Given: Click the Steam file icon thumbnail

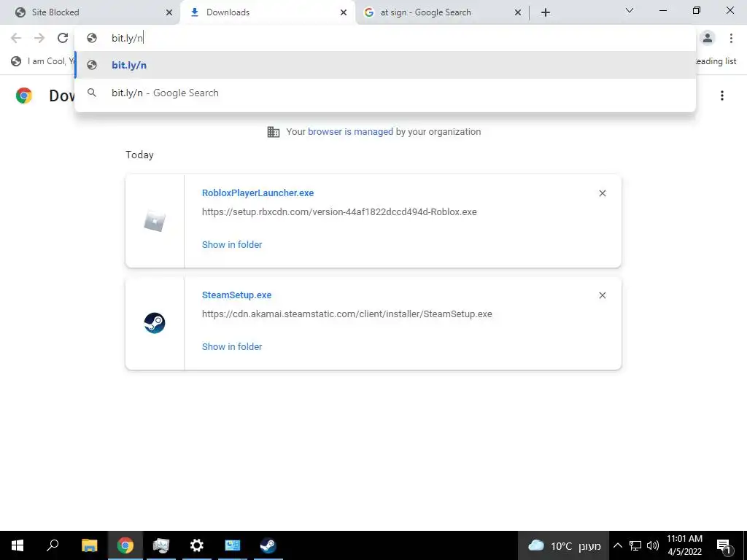Looking at the screenshot, I should point(155,323).
